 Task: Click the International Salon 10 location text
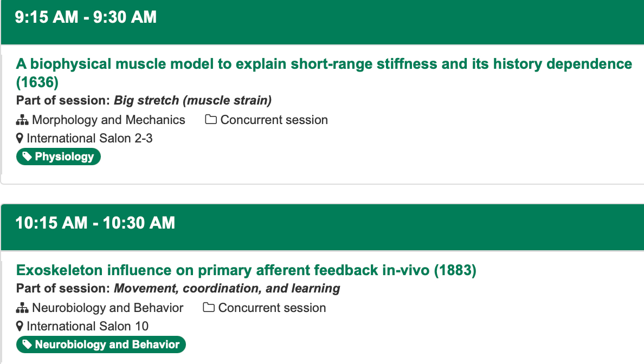(87, 327)
